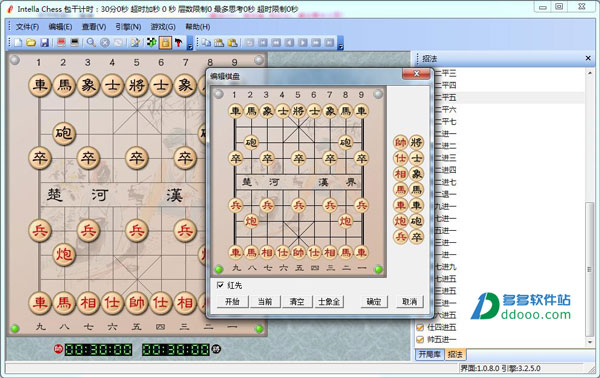600x378 pixels.
Task: Click the second clipboard paste icon
Action: pyautogui.click(x=233, y=42)
